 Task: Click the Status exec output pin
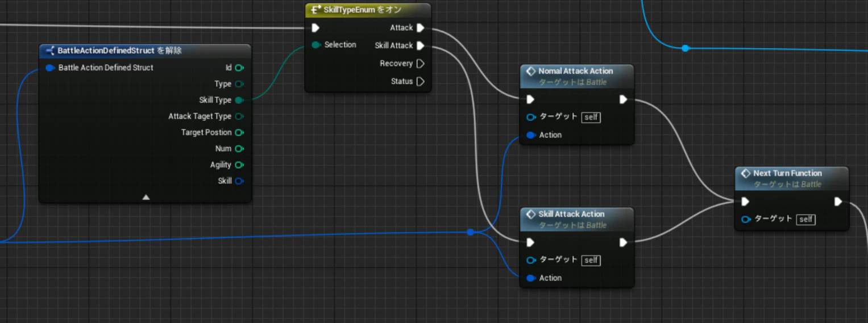tap(421, 82)
